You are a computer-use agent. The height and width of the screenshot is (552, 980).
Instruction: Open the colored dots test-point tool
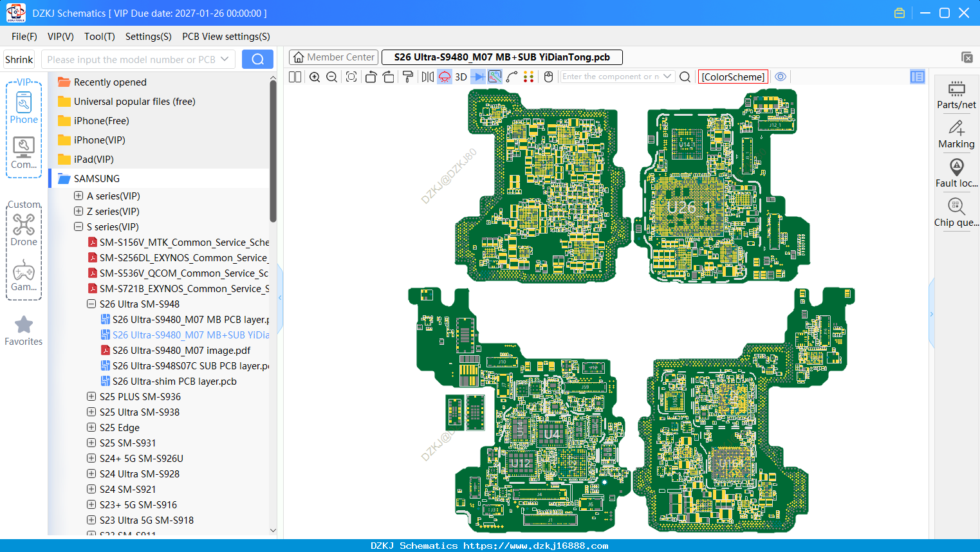click(528, 77)
